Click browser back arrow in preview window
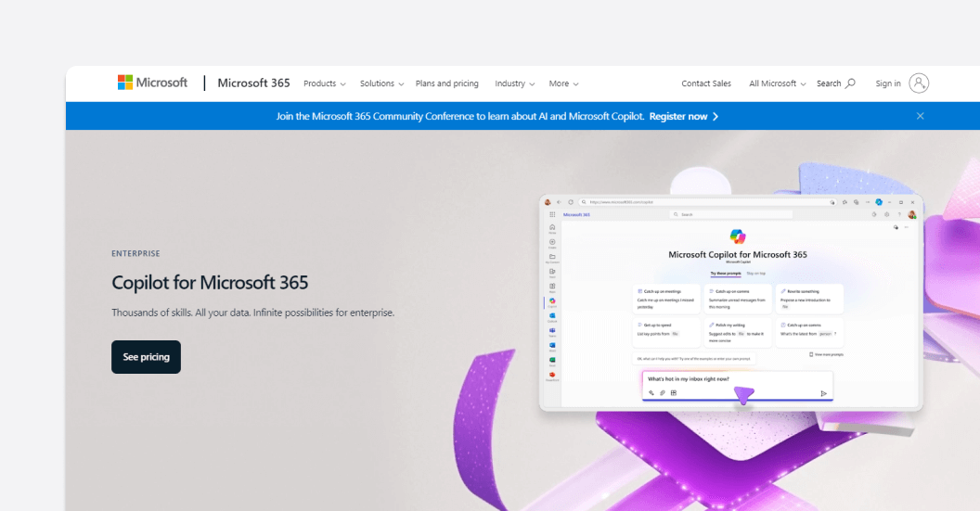980x511 pixels. point(559,202)
